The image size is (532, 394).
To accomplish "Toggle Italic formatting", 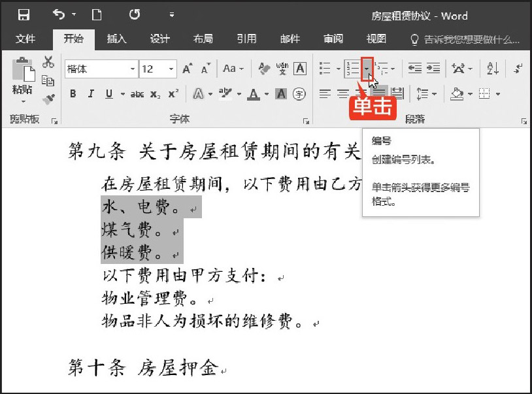I will [90, 94].
